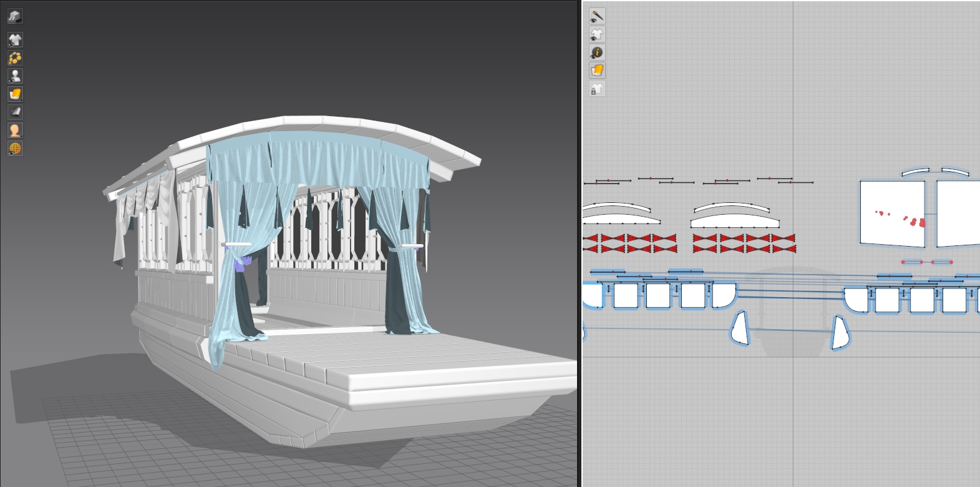Select the square pattern with red pin marks
980x487 pixels.
892,214
